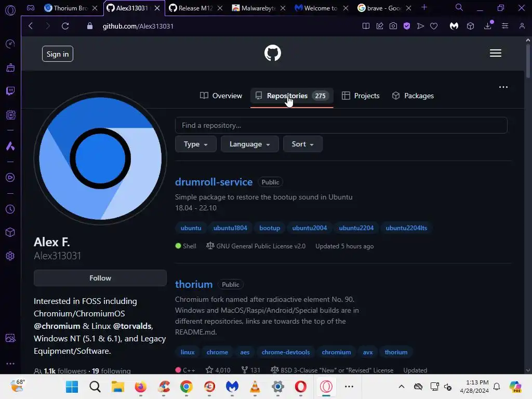Viewport: 532px width, 399px height.
Task: Click the ubuntu2204lts topic tag
Action: pyautogui.click(x=406, y=228)
